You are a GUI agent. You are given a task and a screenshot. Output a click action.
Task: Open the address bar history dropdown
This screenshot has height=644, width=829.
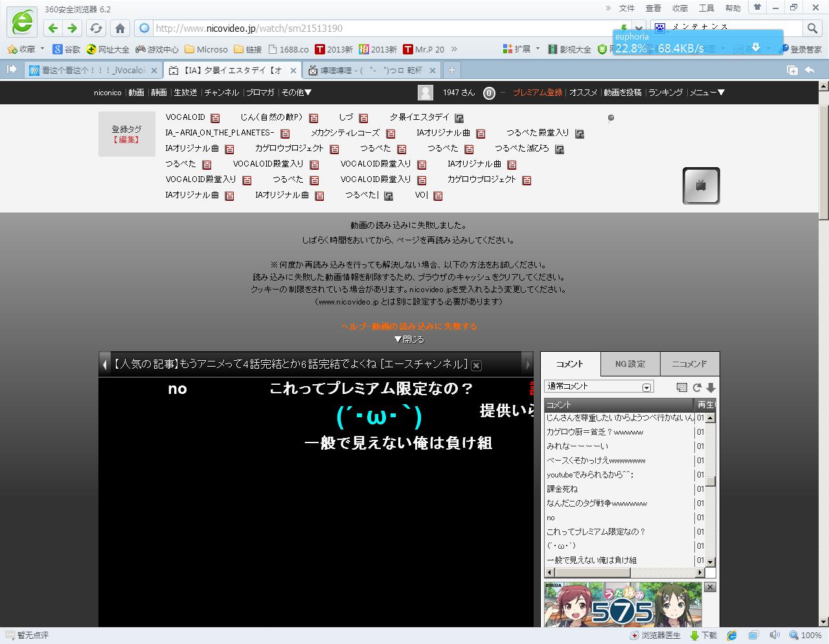point(639,28)
